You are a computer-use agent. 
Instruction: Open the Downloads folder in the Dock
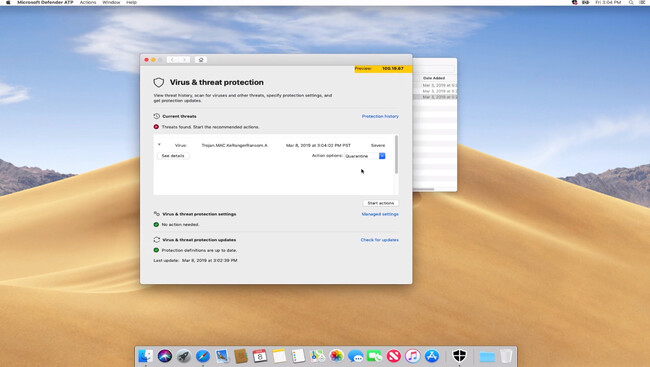click(487, 356)
